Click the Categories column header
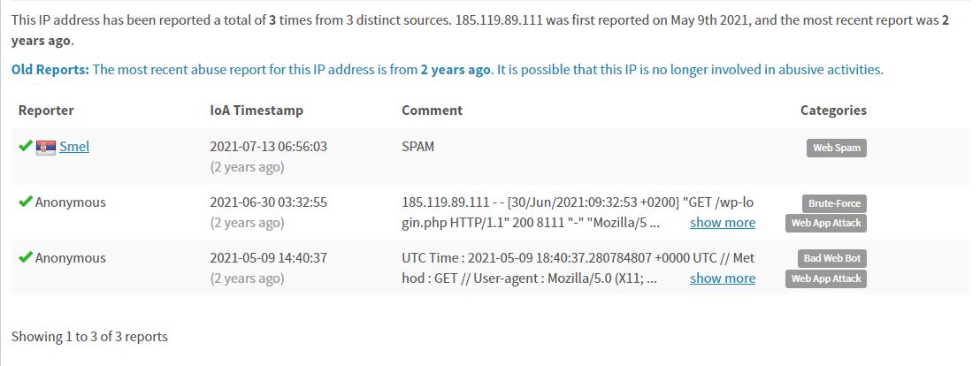This screenshot has width=980, height=366. pos(833,111)
